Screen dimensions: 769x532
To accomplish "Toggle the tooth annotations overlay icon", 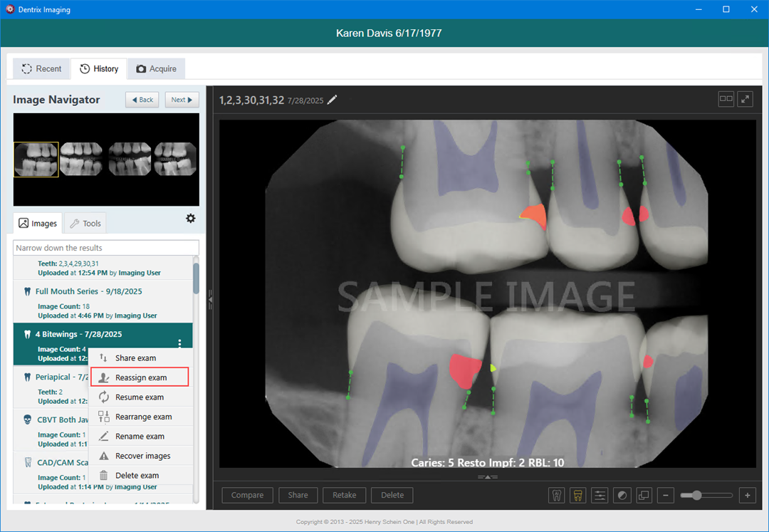I will (556, 495).
